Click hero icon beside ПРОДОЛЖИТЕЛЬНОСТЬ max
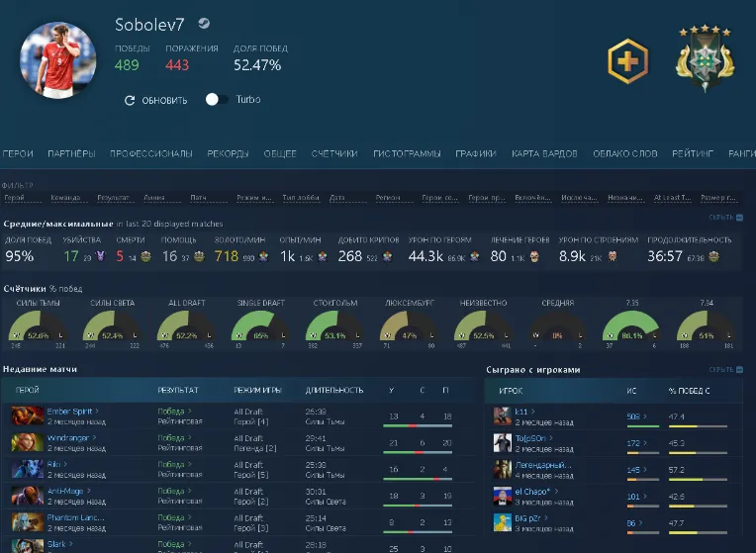 714,256
